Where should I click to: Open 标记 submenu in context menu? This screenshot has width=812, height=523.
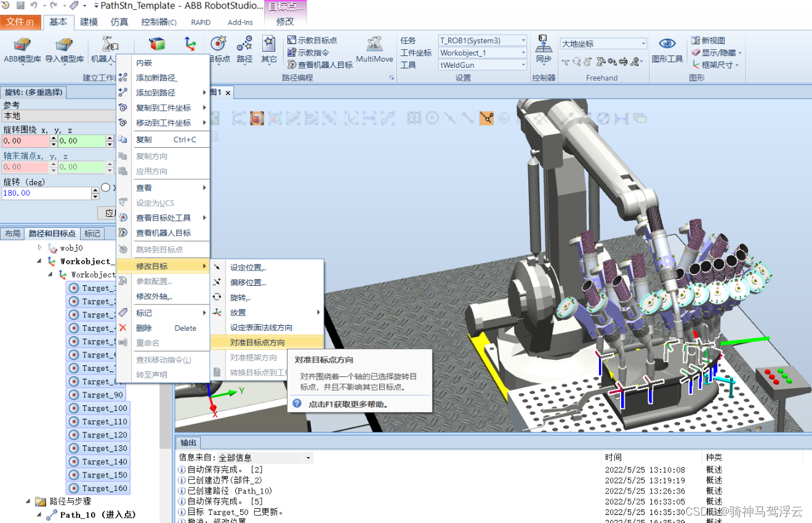tap(163, 313)
